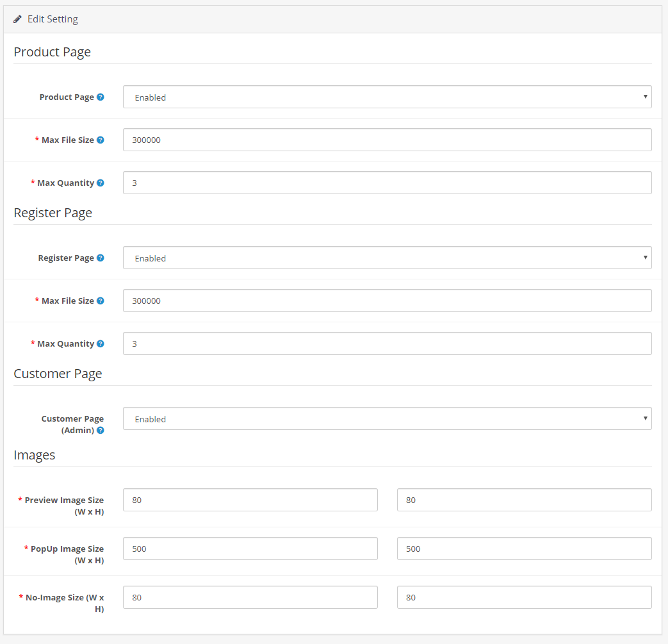Click the No-Image Size height field

click(x=525, y=597)
